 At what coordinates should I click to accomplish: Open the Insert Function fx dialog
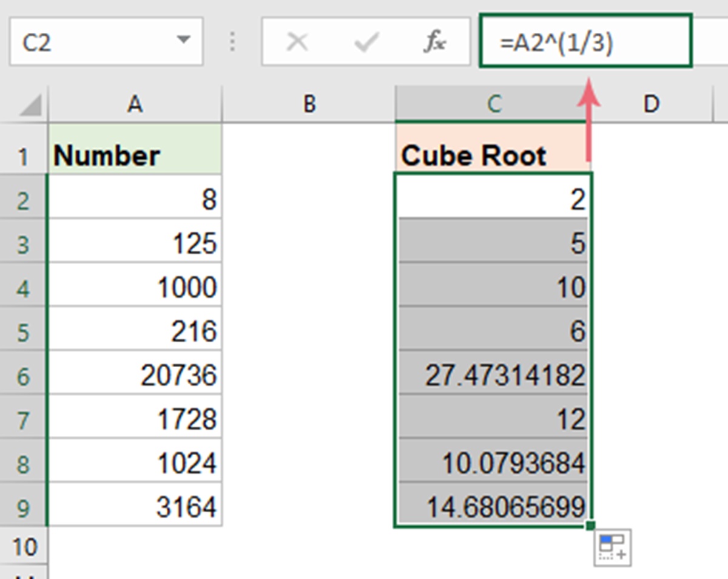tap(434, 42)
